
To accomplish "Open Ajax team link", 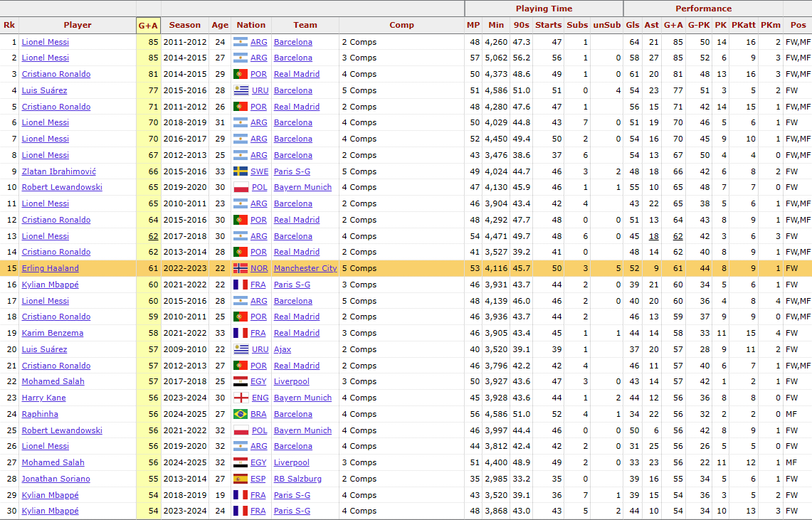I will tap(283, 349).
